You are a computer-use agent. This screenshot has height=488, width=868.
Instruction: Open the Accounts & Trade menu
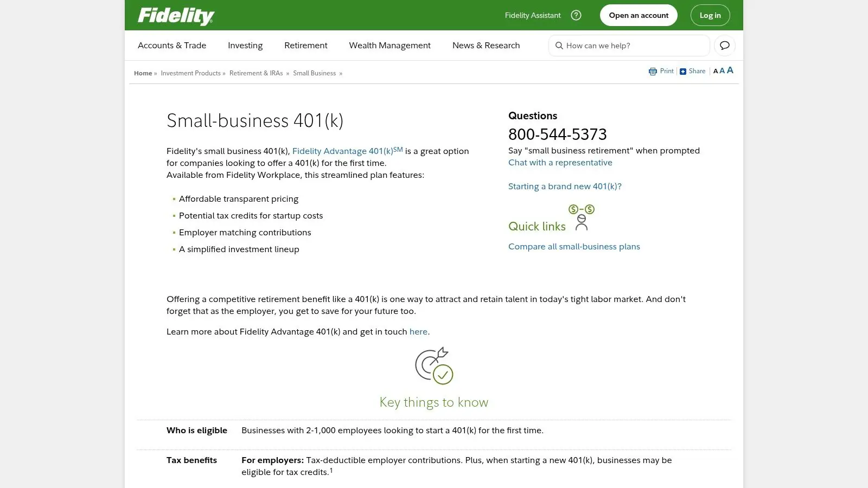coord(172,46)
